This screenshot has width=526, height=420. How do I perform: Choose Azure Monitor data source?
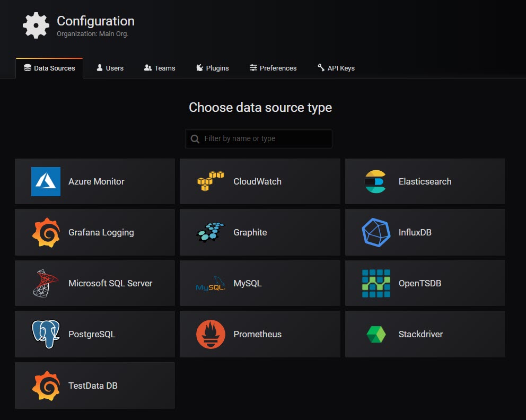coord(95,181)
